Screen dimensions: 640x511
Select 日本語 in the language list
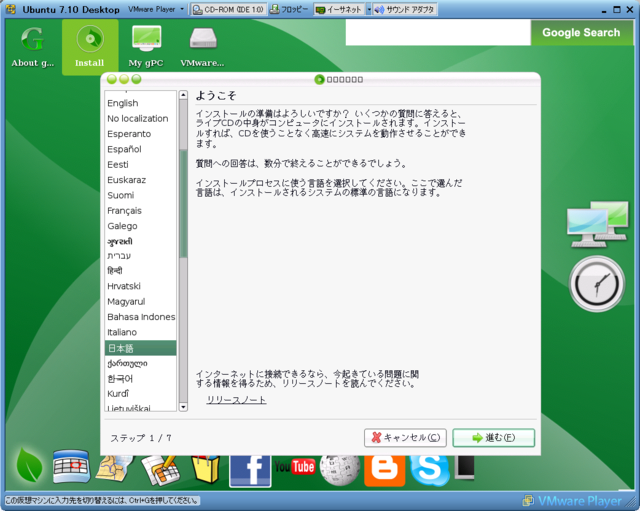tap(140, 348)
